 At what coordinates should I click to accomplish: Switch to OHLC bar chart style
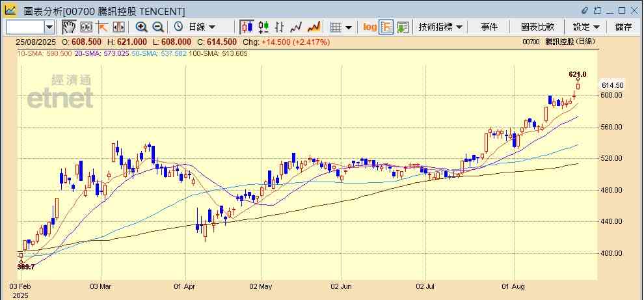click(280, 27)
